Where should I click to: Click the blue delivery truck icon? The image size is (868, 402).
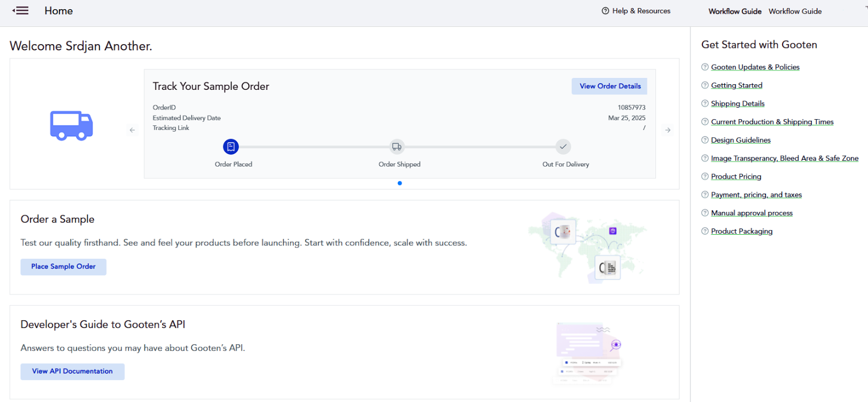(72, 125)
